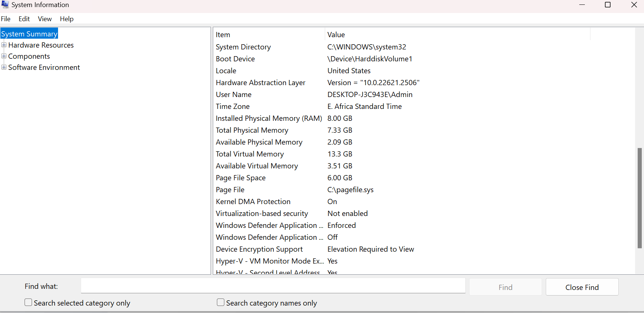
Task: Enable Search category names only checkbox
Action: (x=221, y=303)
